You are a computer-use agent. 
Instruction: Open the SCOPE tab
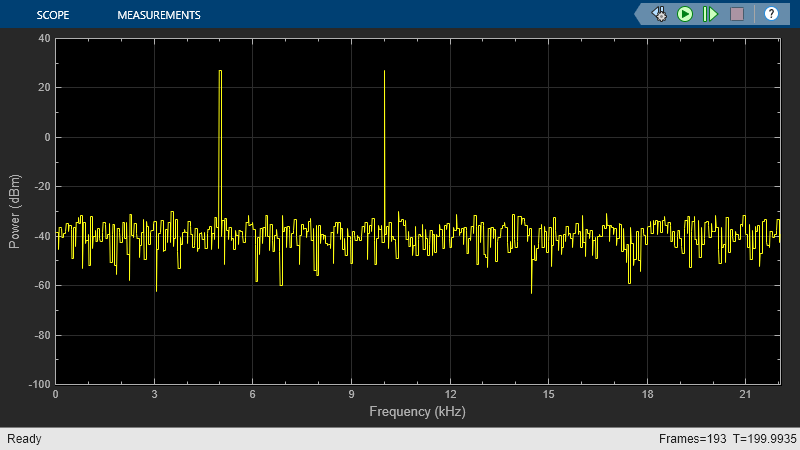point(53,15)
